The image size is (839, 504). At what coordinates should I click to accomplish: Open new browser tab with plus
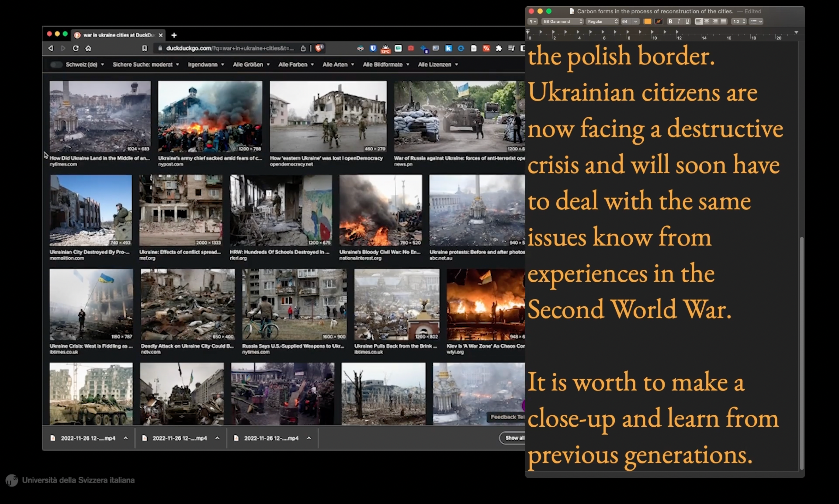click(174, 35)
